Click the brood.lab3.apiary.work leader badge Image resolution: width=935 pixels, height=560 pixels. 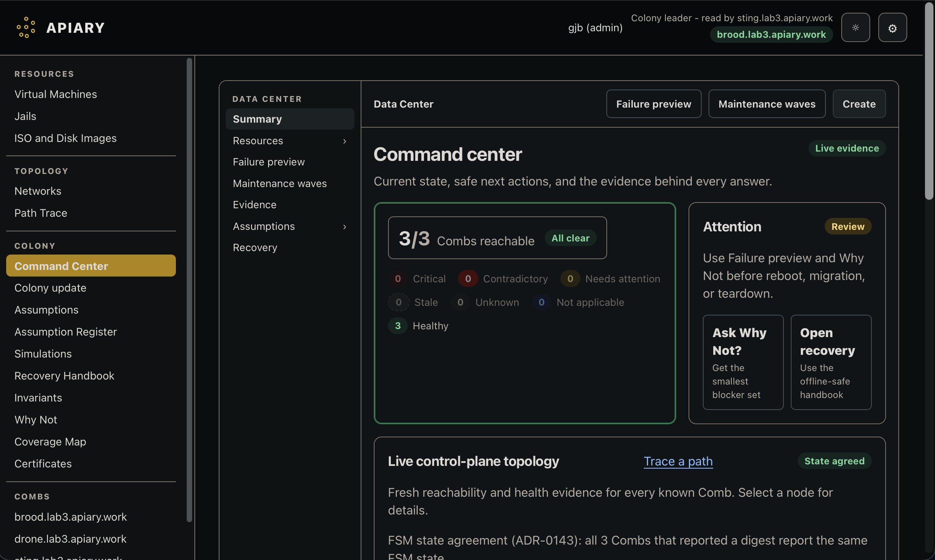[x=771, y=35]
